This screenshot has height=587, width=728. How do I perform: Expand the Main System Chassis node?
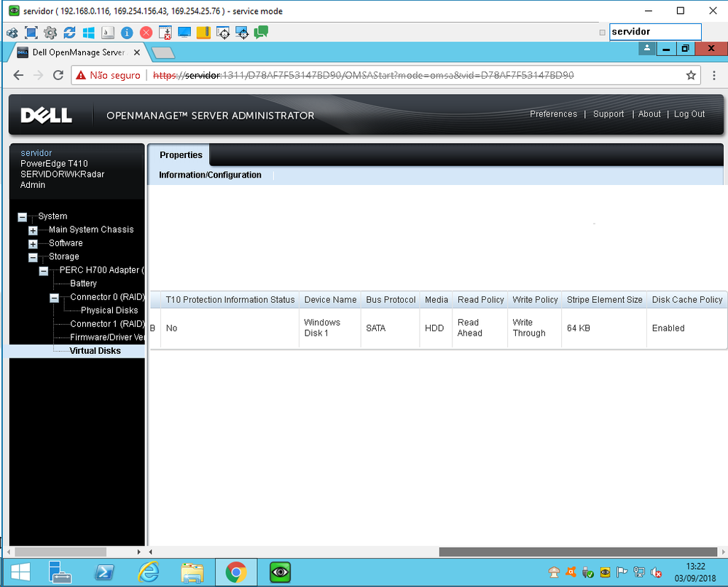point(33,230)
